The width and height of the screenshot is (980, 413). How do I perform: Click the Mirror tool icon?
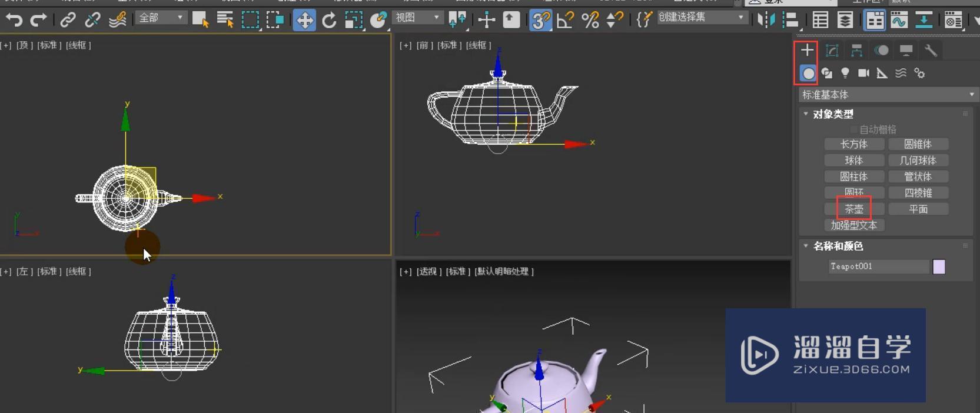pos(766,20)
